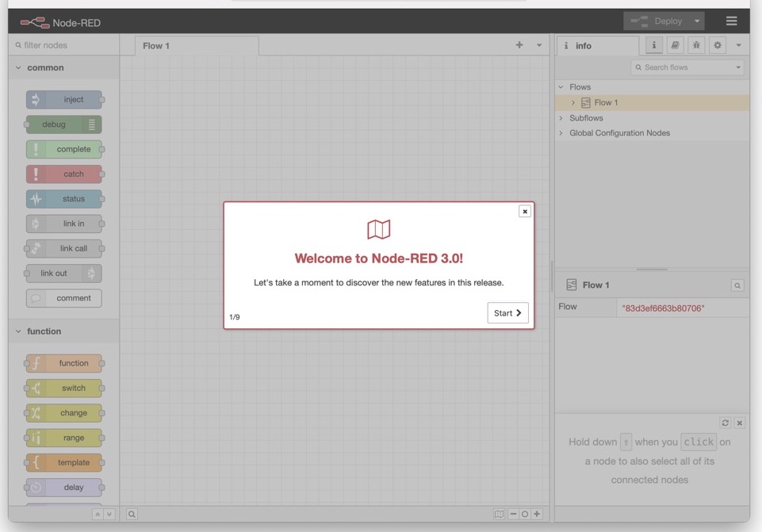Open the Deploy options dropdown arrow
The image size is (762, 532).
click(697, 21)
